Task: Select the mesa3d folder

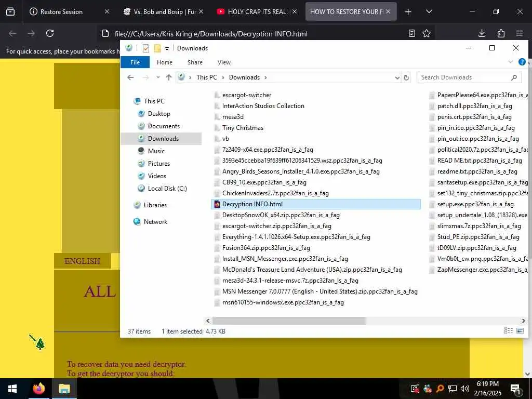Action: point(233,117)
